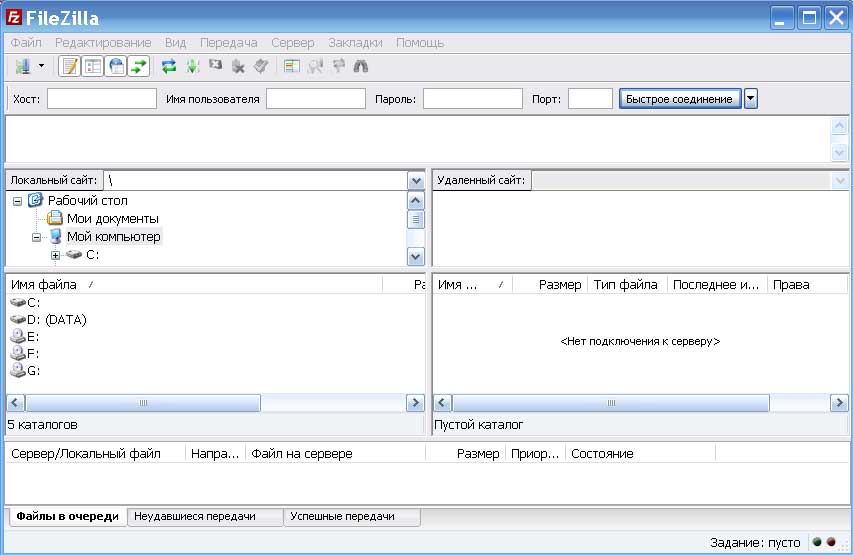The width and height of the screenshot is (853, 555).
Task: Toggle the local directory tree view
Action: [x=93, y=66]
